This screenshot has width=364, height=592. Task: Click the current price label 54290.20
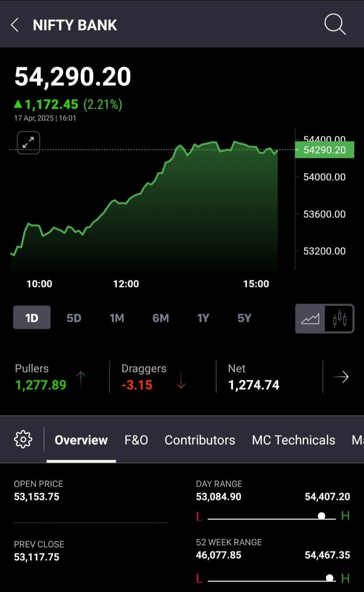[325, 150]
